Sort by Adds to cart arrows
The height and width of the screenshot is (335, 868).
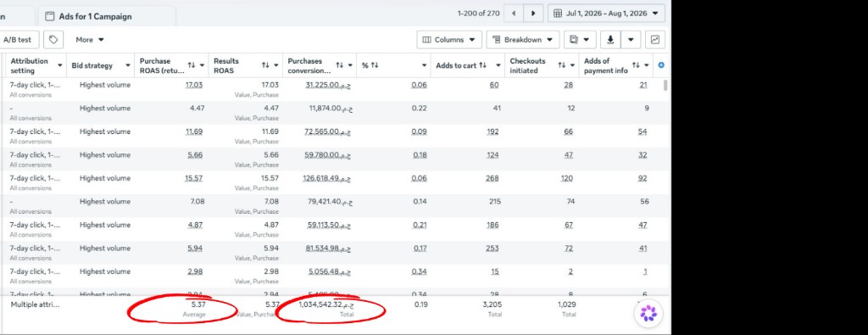[x=482, y=65]
